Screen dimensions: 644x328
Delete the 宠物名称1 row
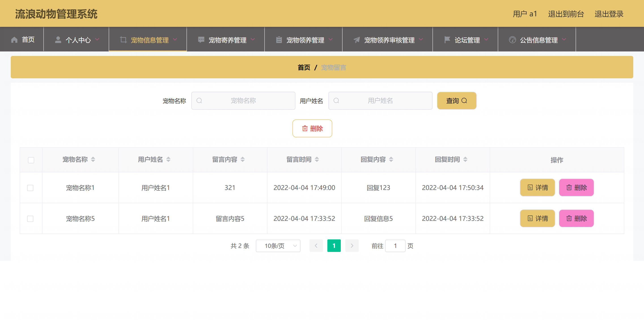[x=576, y=187]
